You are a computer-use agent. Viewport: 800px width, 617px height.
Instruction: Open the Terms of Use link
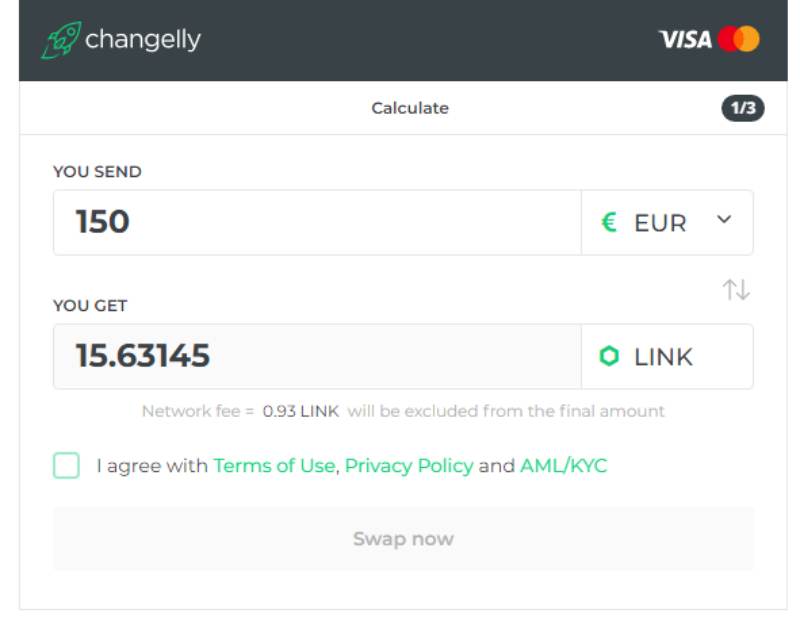[274, 466]
